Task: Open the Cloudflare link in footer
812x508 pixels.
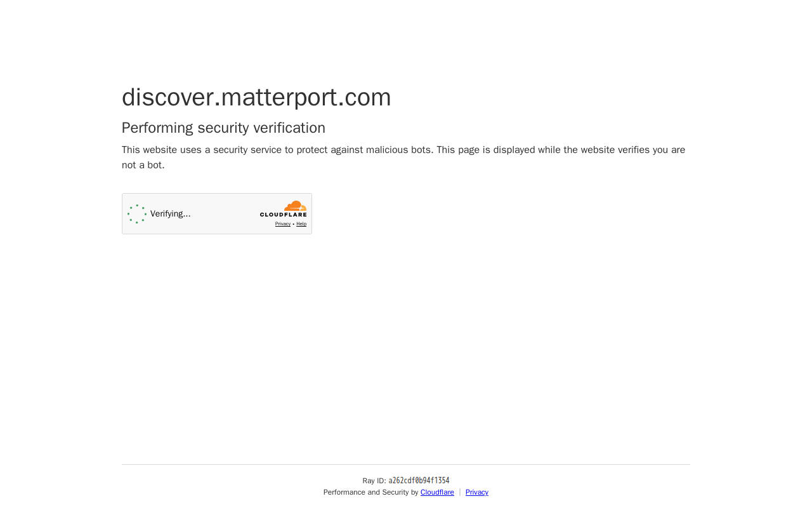Action: (437, 492)
